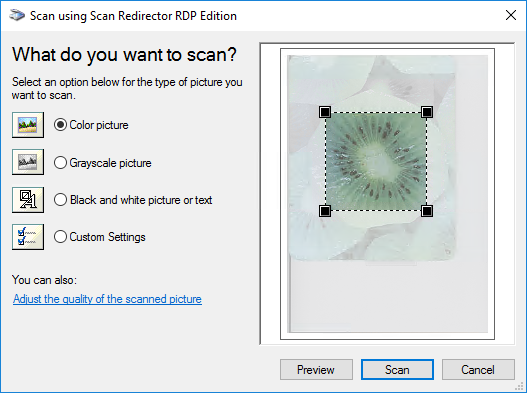
Task: Click the Custom Settings checklist icon
Action: [28, 237]
